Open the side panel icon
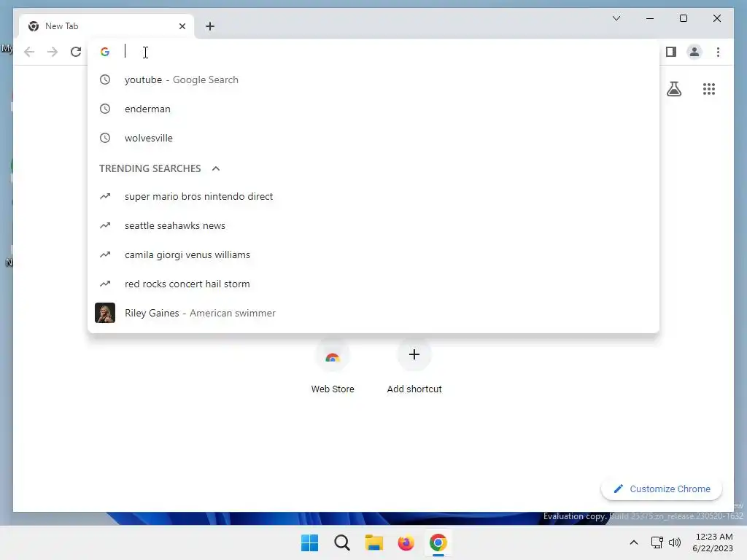747x560 pixels. coord(671,52)
